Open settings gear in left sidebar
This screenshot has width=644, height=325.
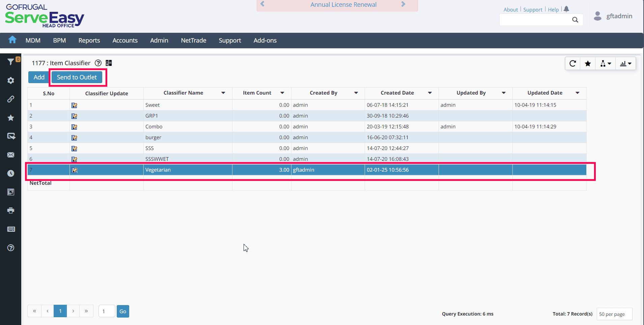(11, 80)
